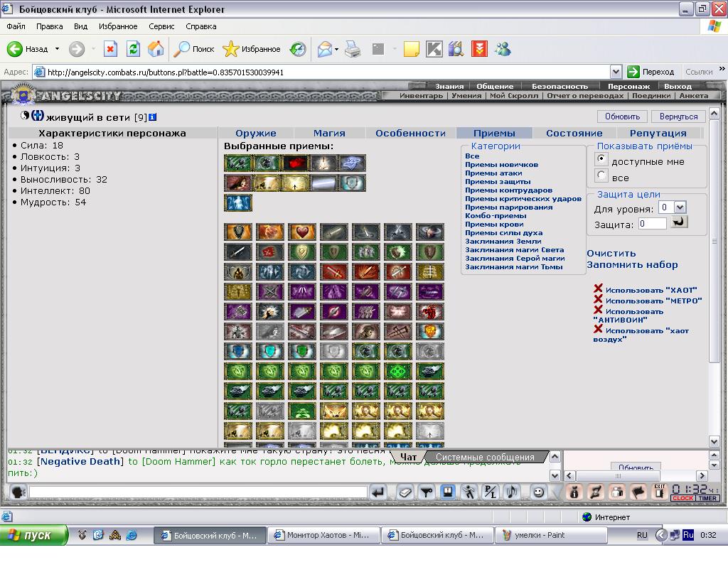Open "Приемы критических ударов" category link
The width and height of the screenshot is (728, 584).
(x=523, y=198)
